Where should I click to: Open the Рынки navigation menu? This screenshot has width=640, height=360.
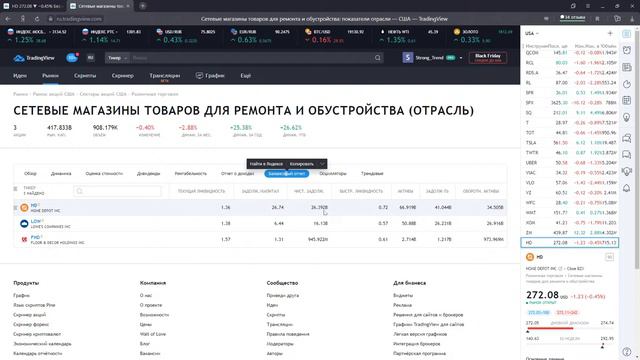pyautogui.click(x=50, y=76)
